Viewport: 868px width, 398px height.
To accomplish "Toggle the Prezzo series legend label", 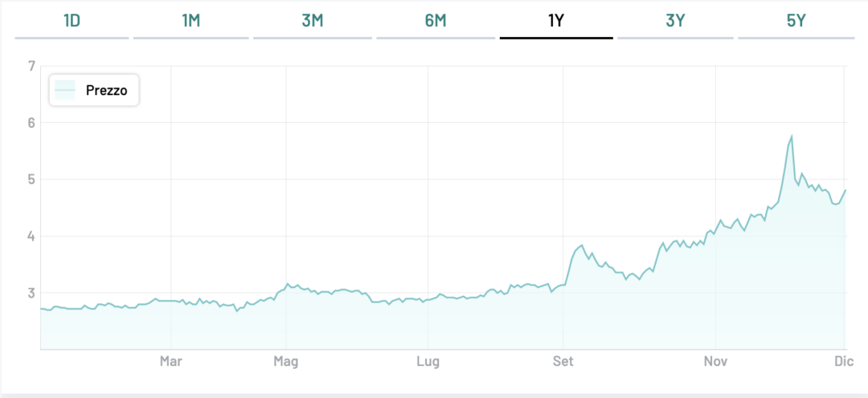I will point(106,91).
